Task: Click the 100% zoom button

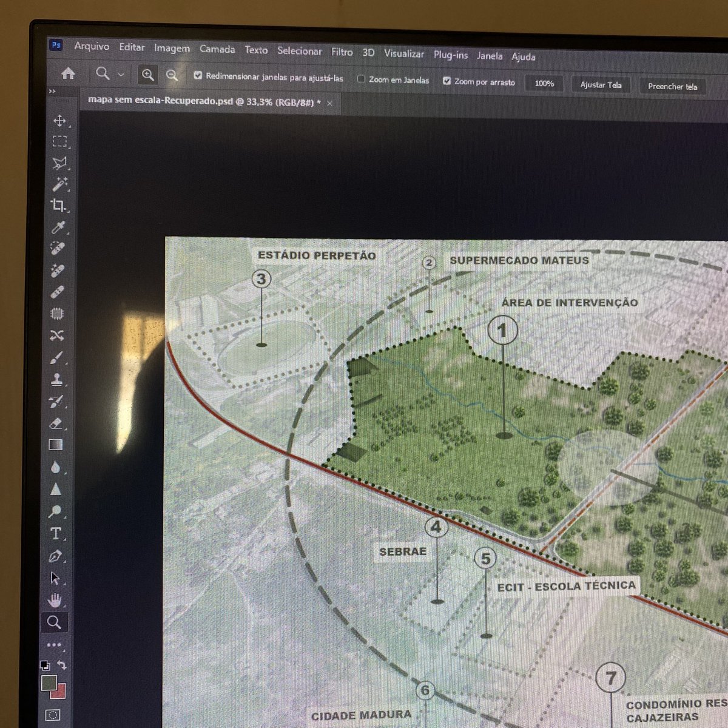Action: 544,83
